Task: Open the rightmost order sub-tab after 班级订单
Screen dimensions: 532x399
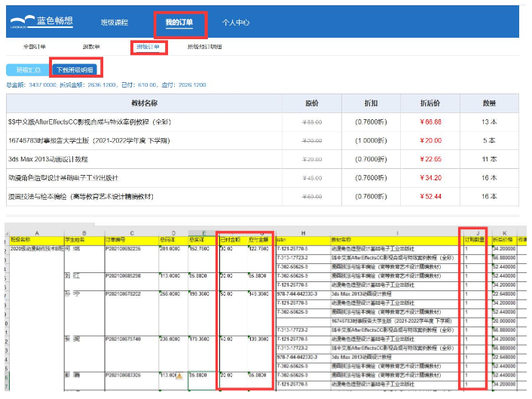Action: coord(204,47)
